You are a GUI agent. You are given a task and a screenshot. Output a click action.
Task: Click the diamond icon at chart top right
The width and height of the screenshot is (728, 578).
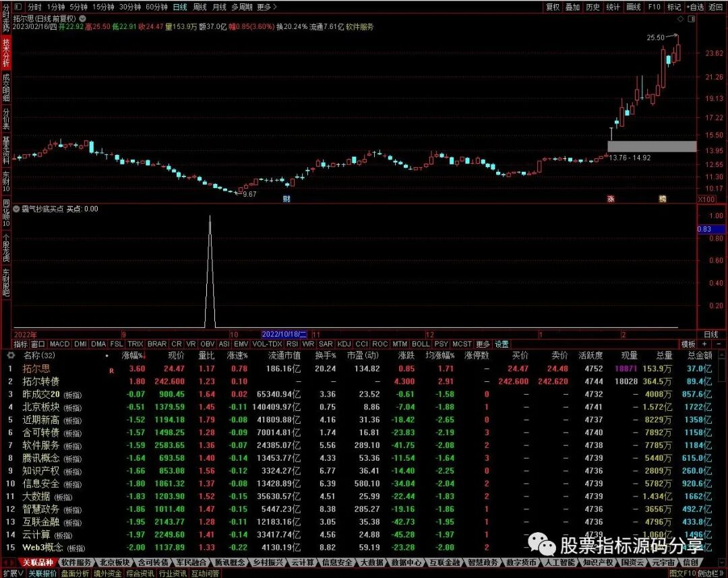click(681, 19)
